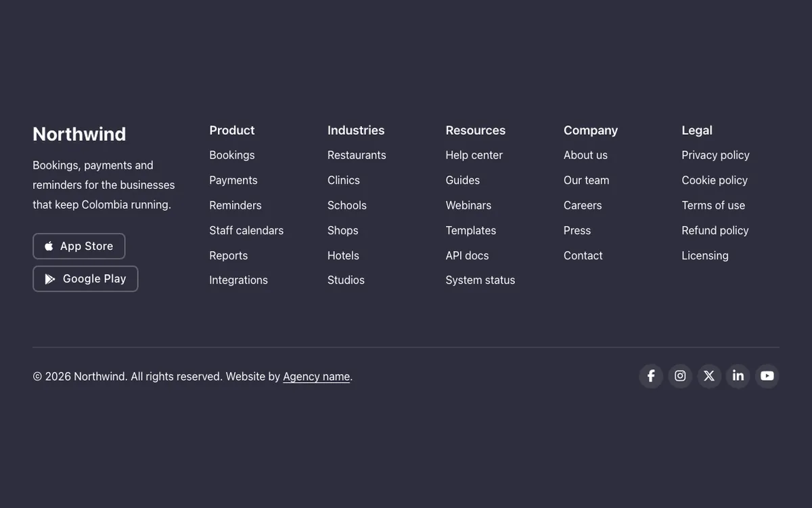The height and width of the screenshot is (508, 812).
Task: Browse the Webinars link
Action: (x=468, y=205)
